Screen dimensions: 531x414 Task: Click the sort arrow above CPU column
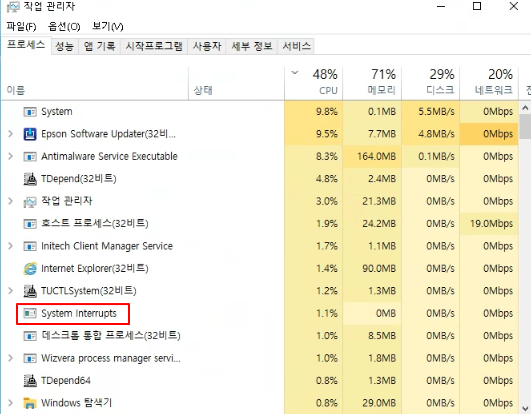[295, 72]
